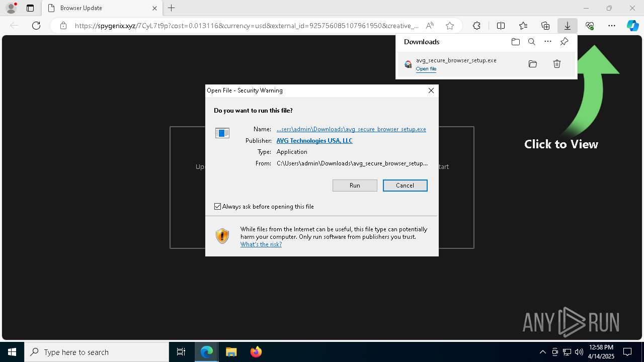Click Cancel in security warning
This screenshot has width=644, height=362.
(405, 186)
